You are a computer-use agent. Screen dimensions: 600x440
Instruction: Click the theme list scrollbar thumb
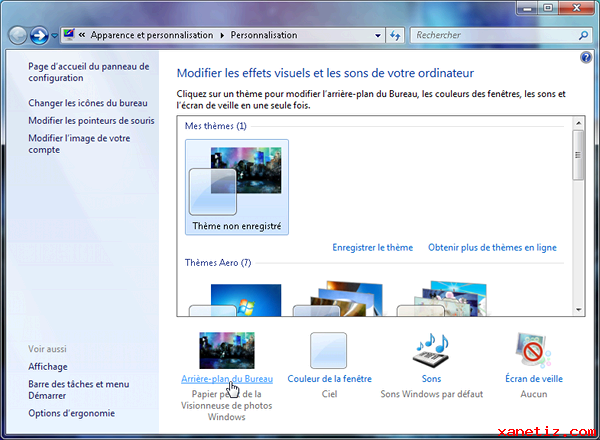pos(579,155)
